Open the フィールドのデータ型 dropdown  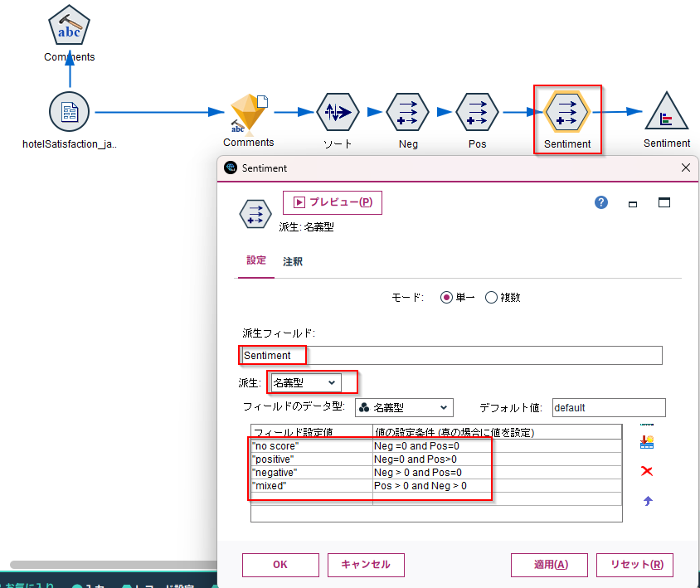click(x=404, y=408)
